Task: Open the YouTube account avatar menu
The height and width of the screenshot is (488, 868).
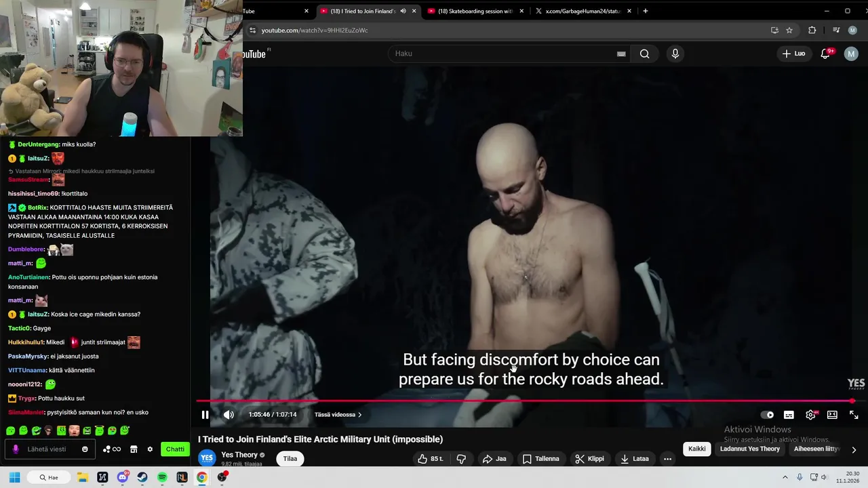Action: coord(851,54)
